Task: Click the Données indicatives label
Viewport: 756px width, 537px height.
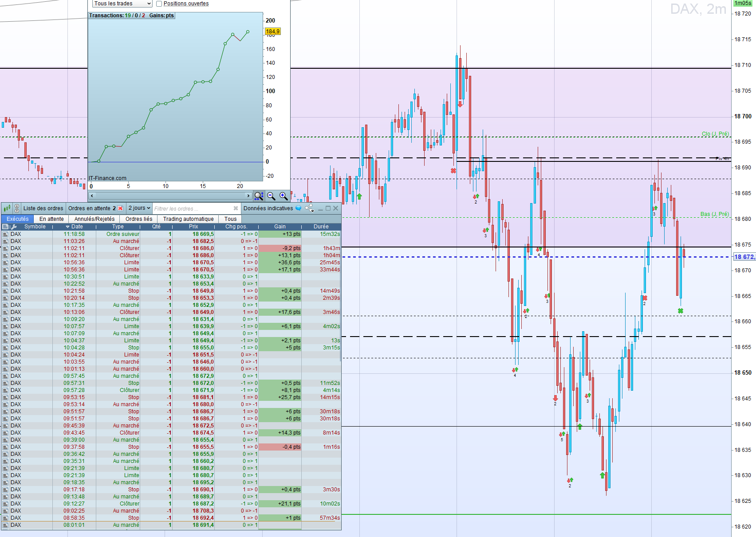Action: pyautogui.click(x=268, y=208)
